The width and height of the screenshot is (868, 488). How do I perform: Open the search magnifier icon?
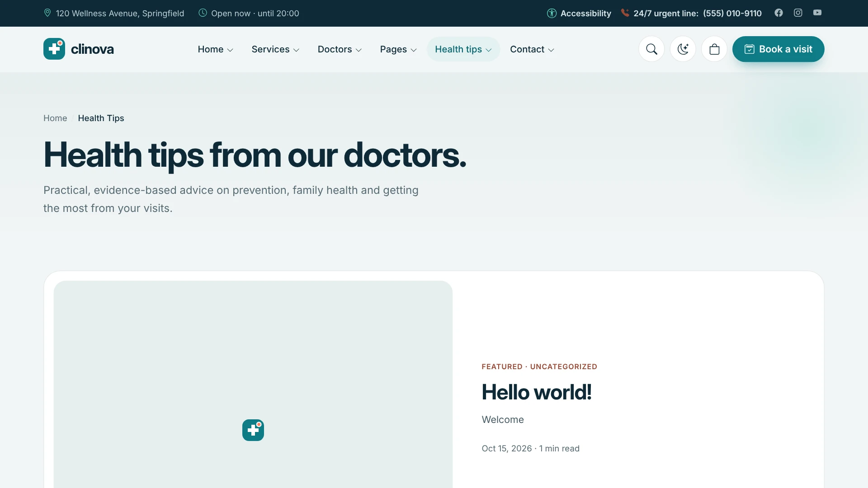pos(651,49)
